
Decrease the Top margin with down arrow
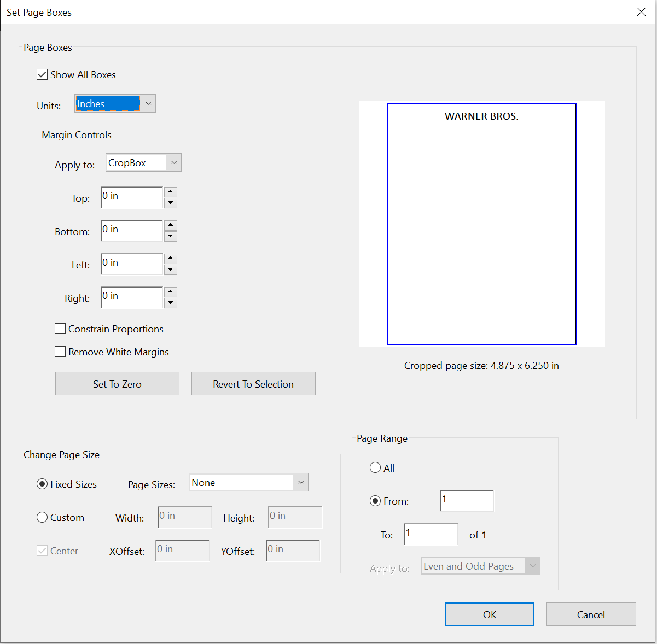point(171,203)
